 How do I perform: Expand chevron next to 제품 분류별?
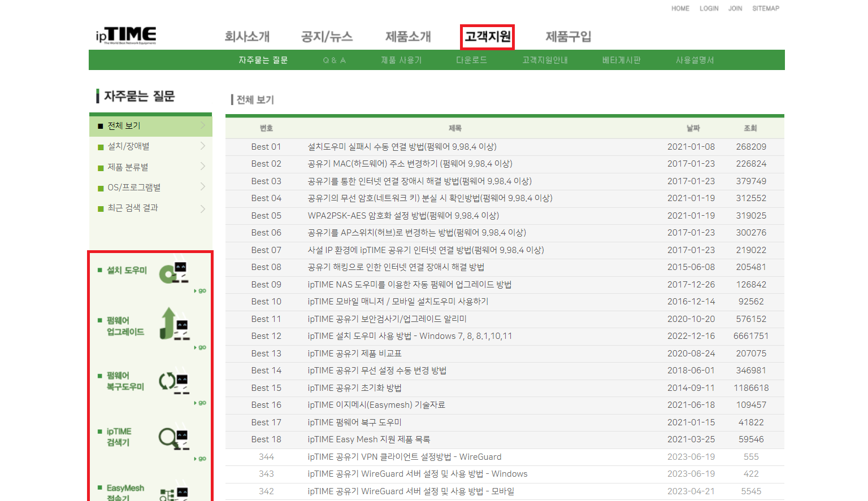203,167
